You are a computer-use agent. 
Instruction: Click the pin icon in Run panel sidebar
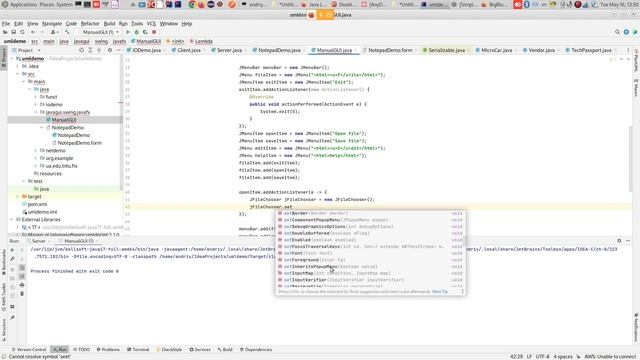click(12, 318)
